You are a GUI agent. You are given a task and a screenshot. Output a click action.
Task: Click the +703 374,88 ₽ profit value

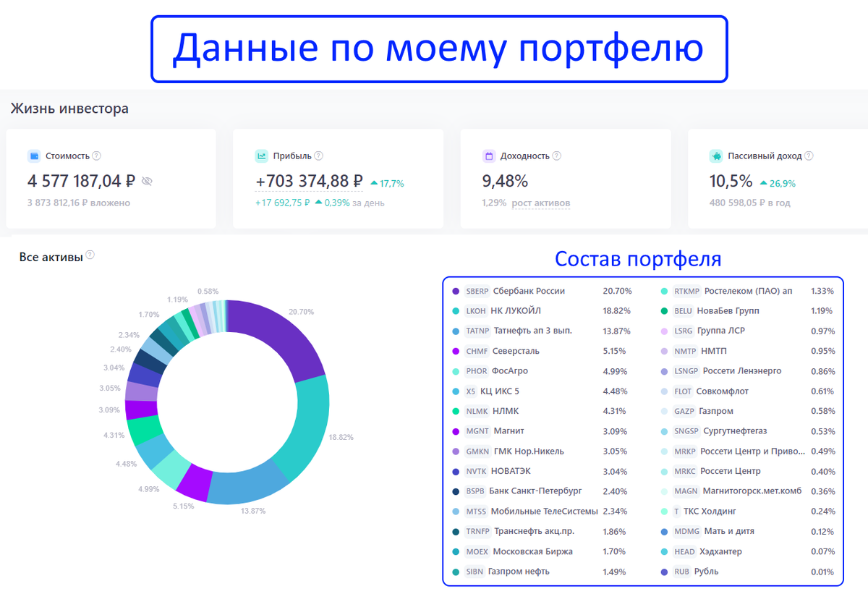[x=310, y=181]
